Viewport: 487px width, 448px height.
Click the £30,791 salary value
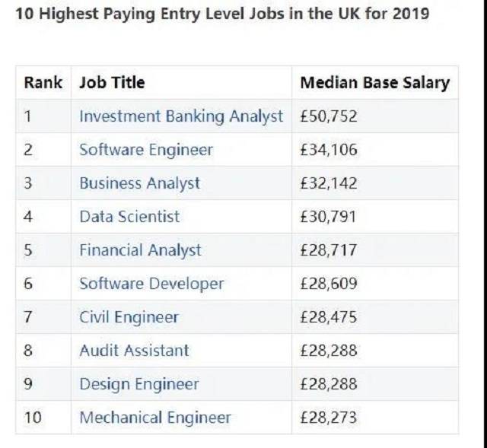click(328, 217)
